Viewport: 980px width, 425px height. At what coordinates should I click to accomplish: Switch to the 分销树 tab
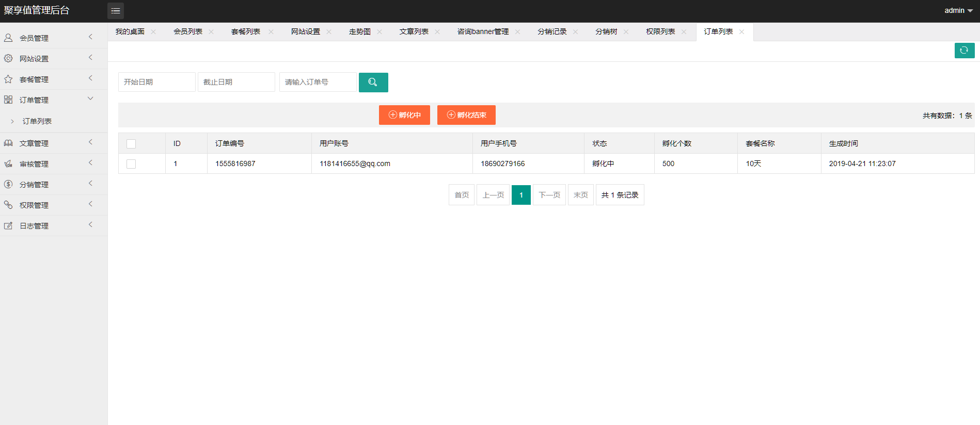606,32
